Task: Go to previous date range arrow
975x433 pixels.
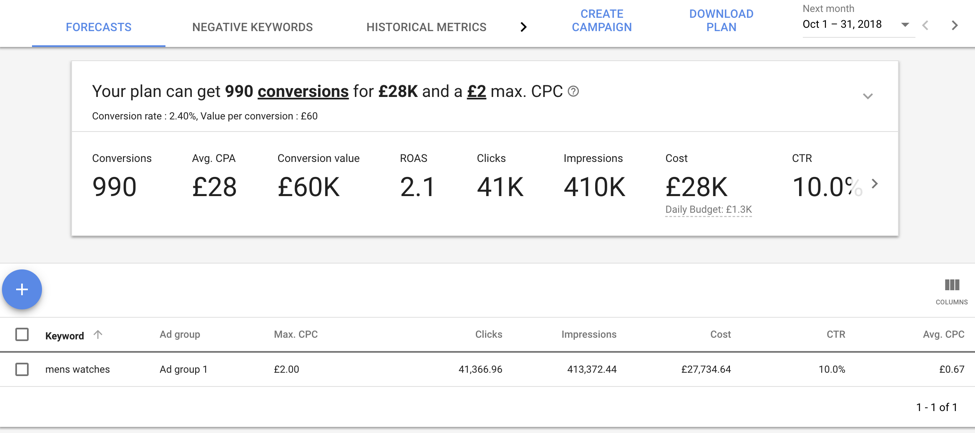Action: pos(926,25)
